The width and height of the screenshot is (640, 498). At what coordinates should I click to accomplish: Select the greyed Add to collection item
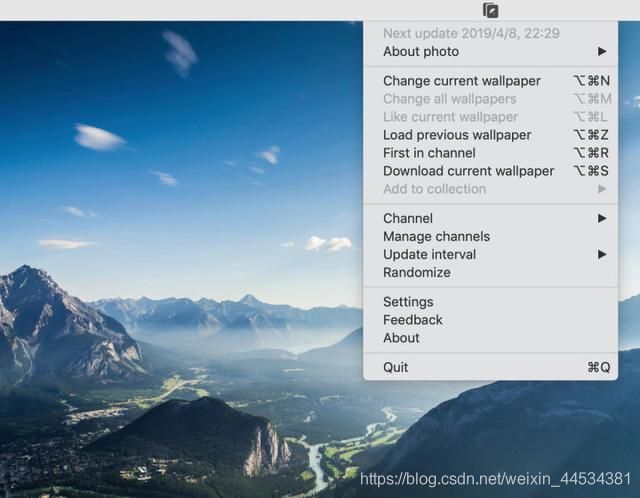tap(490, 189)
